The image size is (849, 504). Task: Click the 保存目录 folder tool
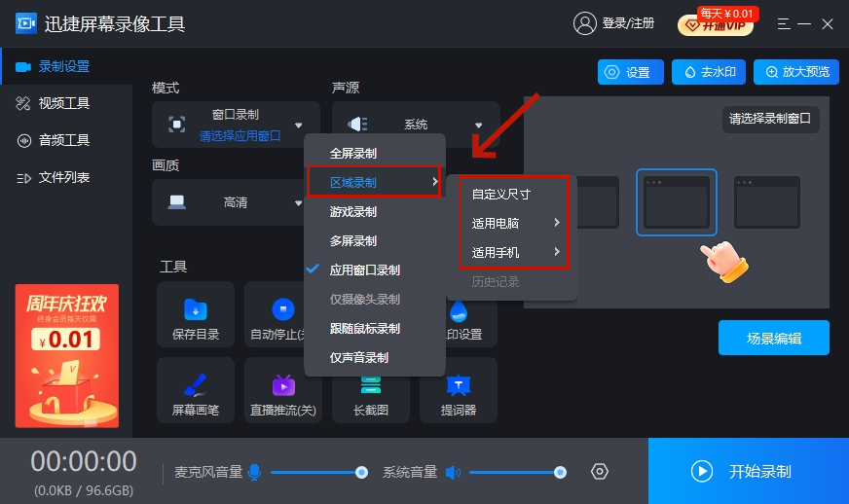tap(196, 314)
